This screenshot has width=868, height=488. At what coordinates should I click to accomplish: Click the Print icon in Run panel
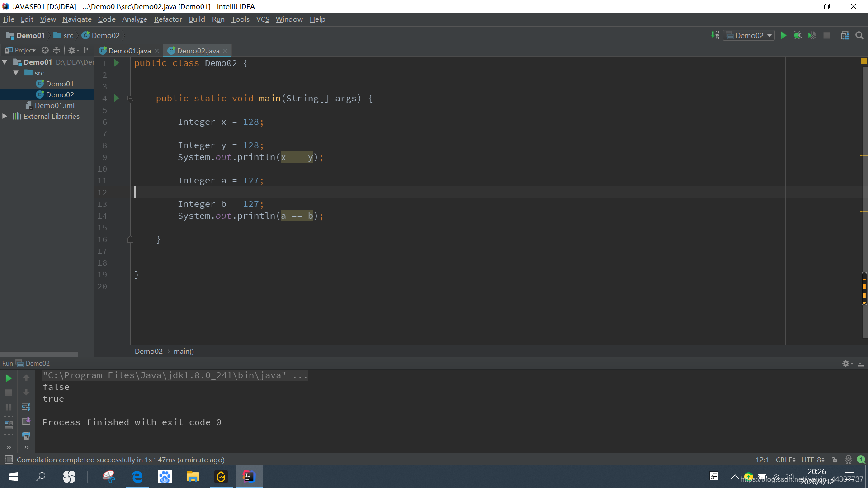26,436
